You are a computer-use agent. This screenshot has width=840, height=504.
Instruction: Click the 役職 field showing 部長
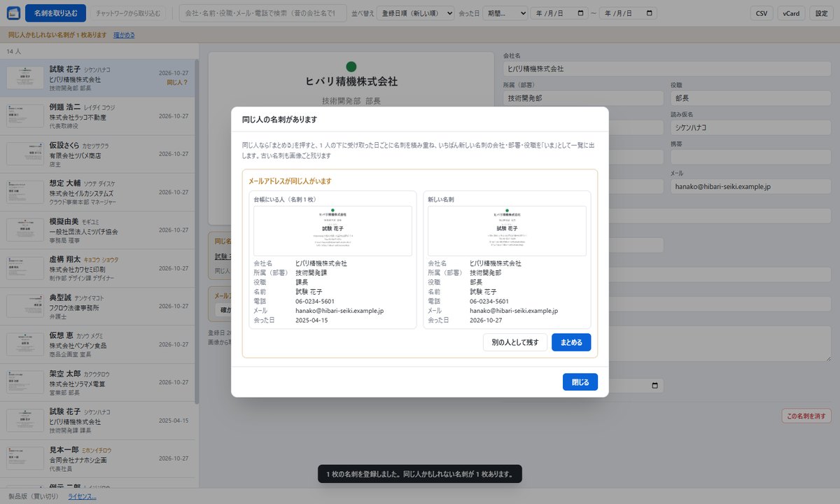[750, 98]
